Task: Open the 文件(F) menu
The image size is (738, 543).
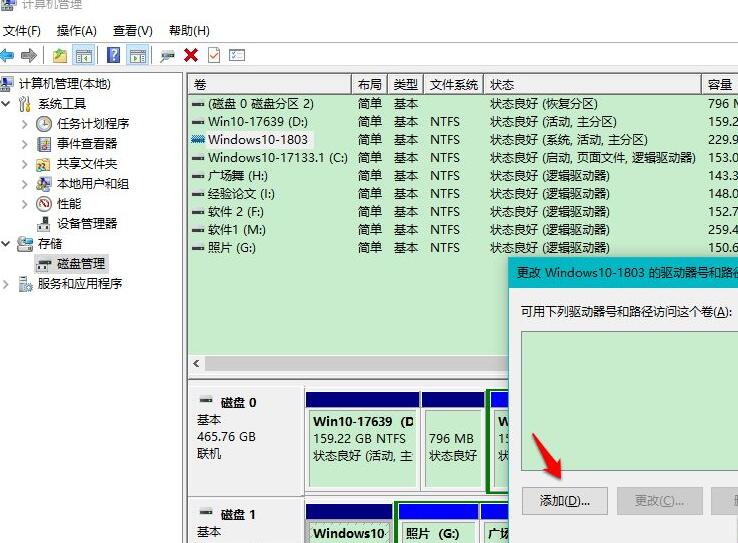Action: coord(23,31)
